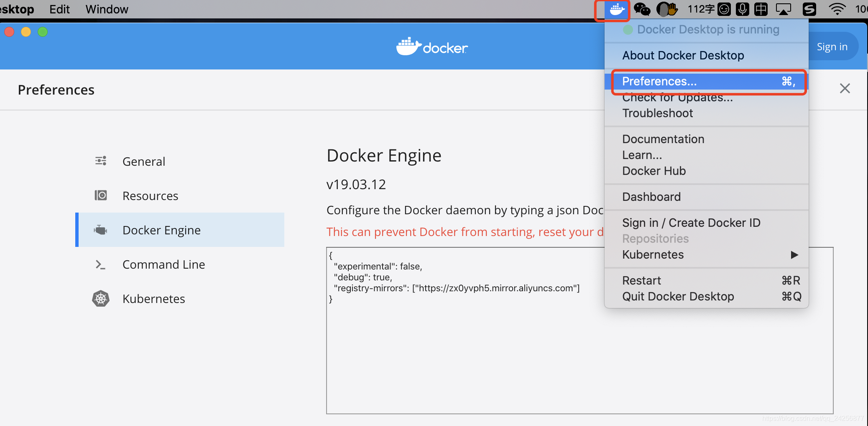Open the Wi-Fi status menu
This screenshot has height=426, width=868.
[837, 9]
